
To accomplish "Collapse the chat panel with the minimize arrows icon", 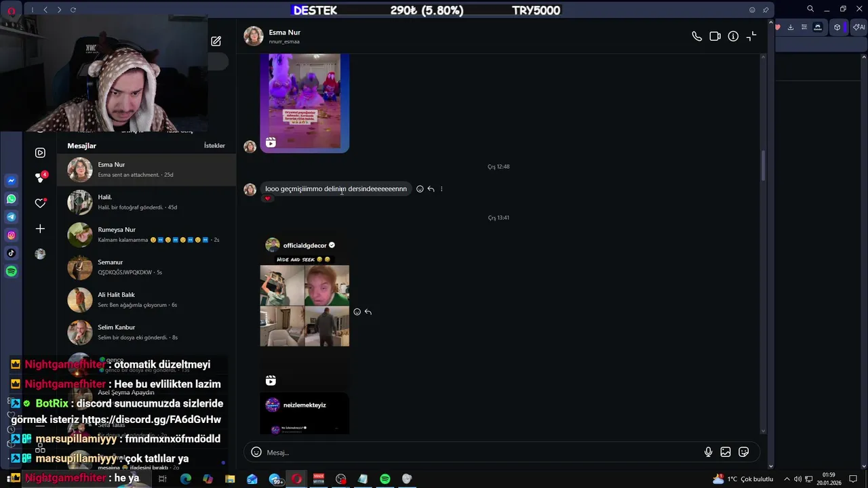I will [x=751, y=37].
